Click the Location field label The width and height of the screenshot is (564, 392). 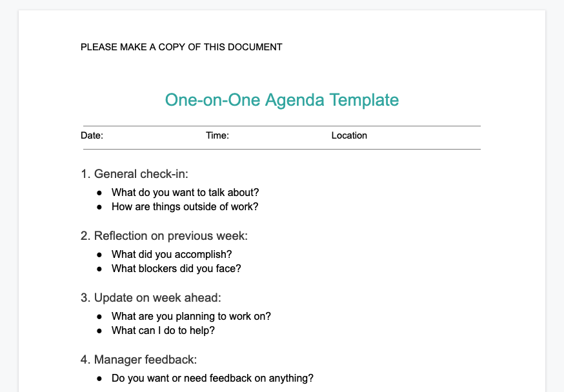tap(349, 135)
